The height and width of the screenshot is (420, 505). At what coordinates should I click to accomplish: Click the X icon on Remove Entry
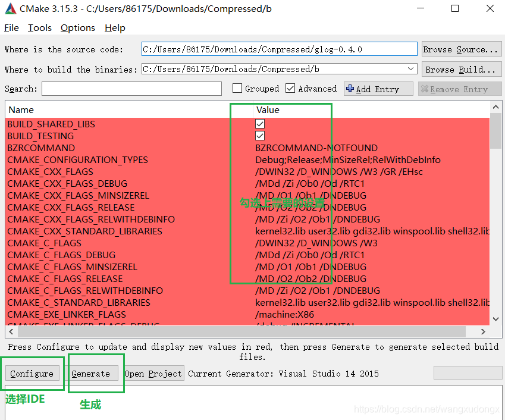[425, 89]
